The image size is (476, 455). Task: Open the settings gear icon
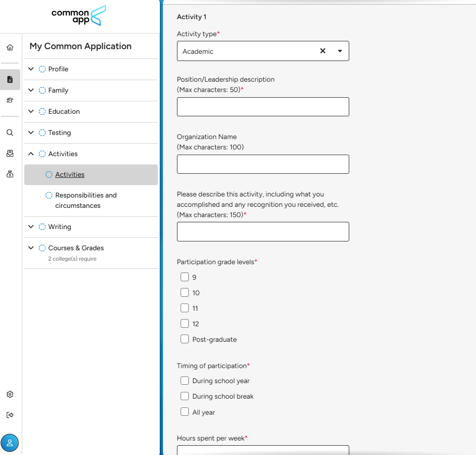click(10, 394)
